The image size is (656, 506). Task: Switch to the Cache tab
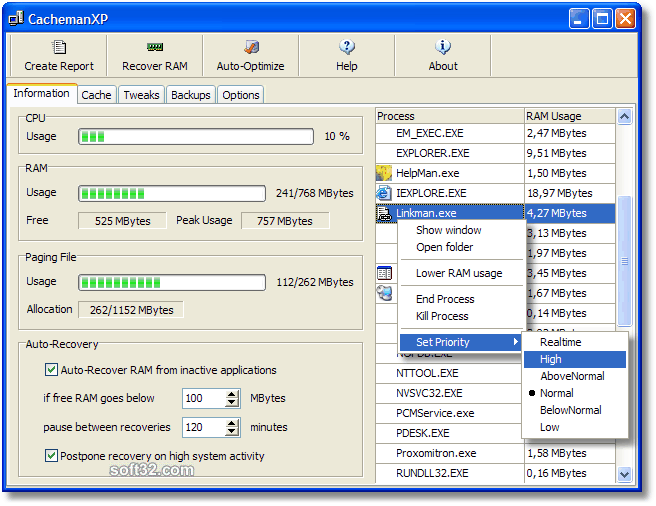[x=96, y=95]
